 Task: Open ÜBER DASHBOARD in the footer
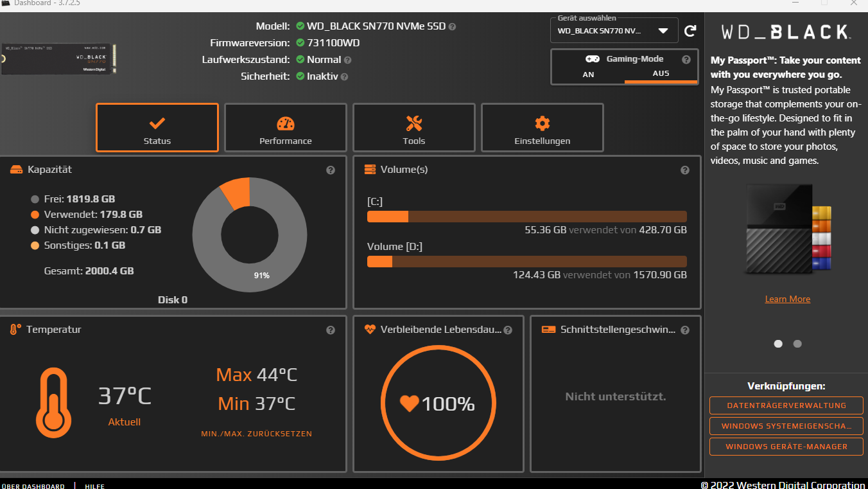(x=33, y=486)
